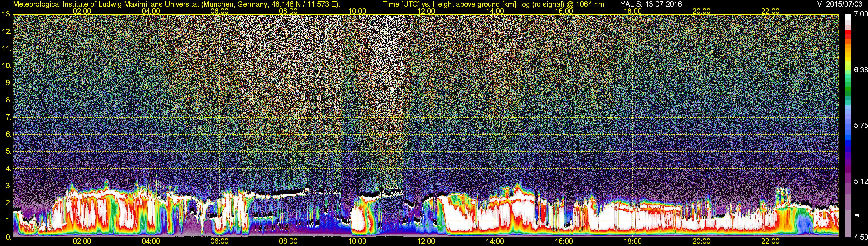Click the small 'eq' label near the color bar
The width and height of the screenshot is (868, 246).
pyautogui.click(x=857, y=215)
